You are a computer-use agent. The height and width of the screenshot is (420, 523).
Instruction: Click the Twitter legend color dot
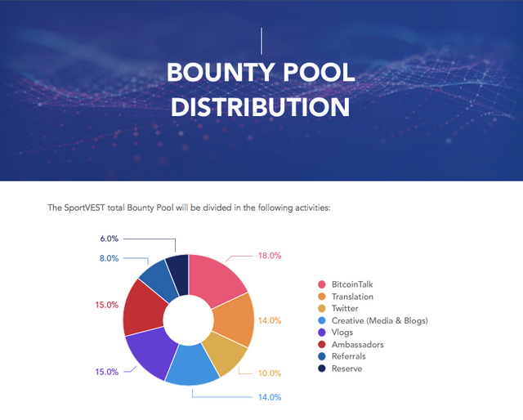[x=321, y=309]
